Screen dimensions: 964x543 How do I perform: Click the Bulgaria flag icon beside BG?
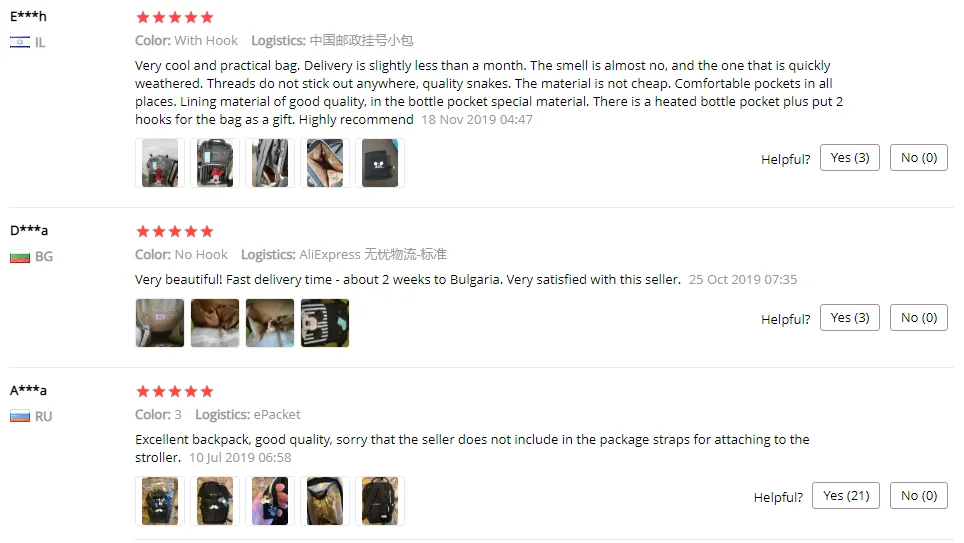[x=20, y=256]
